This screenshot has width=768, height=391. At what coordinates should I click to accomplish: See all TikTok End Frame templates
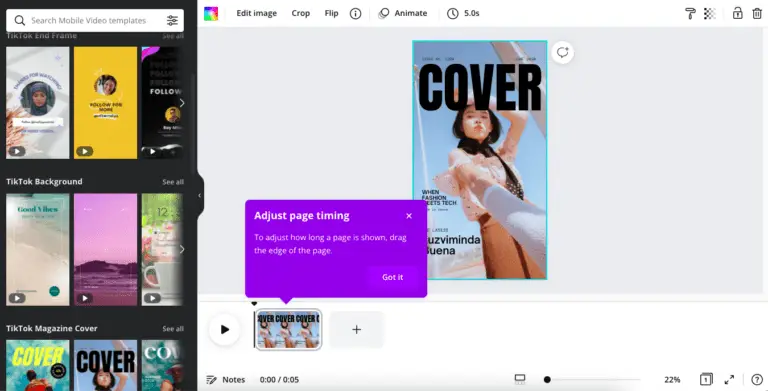coord(173,36)
